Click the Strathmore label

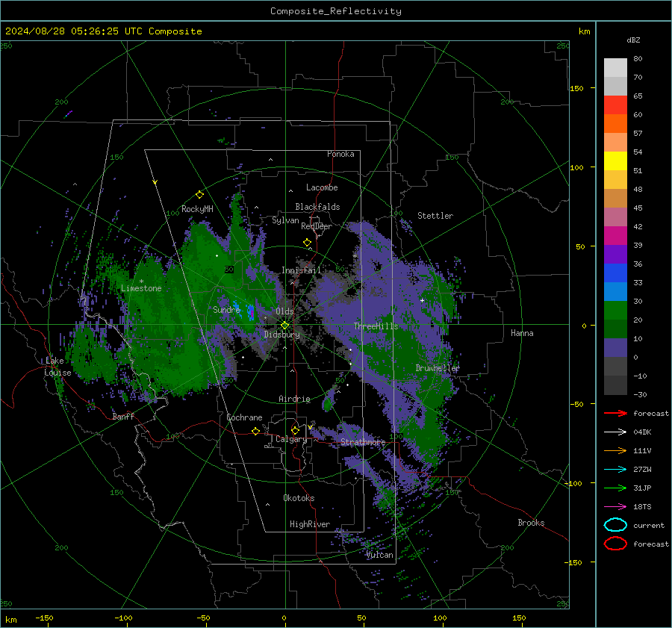click(x=363, y=442)
